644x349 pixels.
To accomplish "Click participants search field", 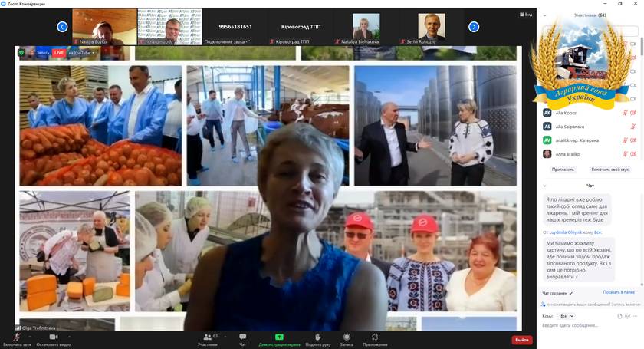I will pos(590,31).
